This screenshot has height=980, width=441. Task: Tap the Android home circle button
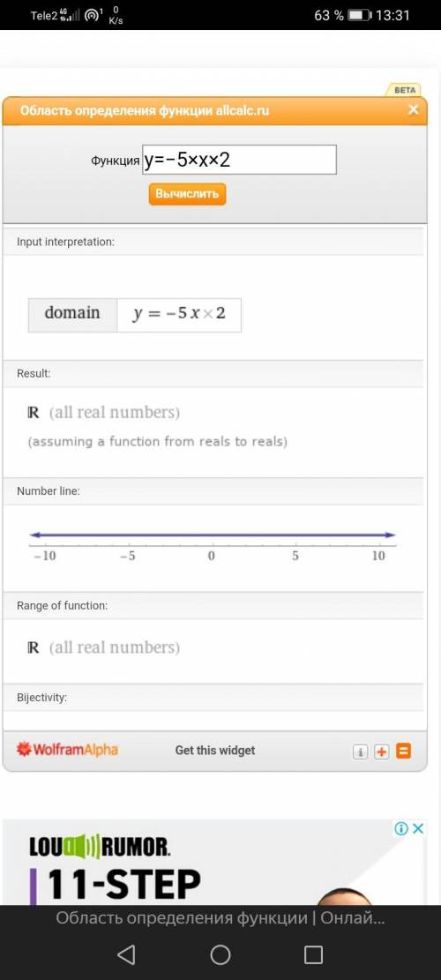pyautogui.click(x=220, y=954)
